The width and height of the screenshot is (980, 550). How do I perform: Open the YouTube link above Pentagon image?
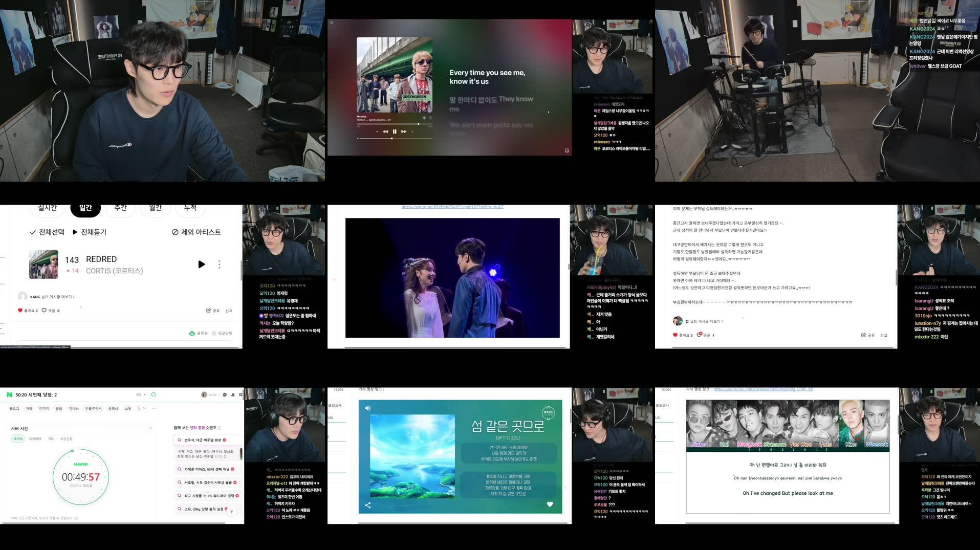[x=763, y=389]
